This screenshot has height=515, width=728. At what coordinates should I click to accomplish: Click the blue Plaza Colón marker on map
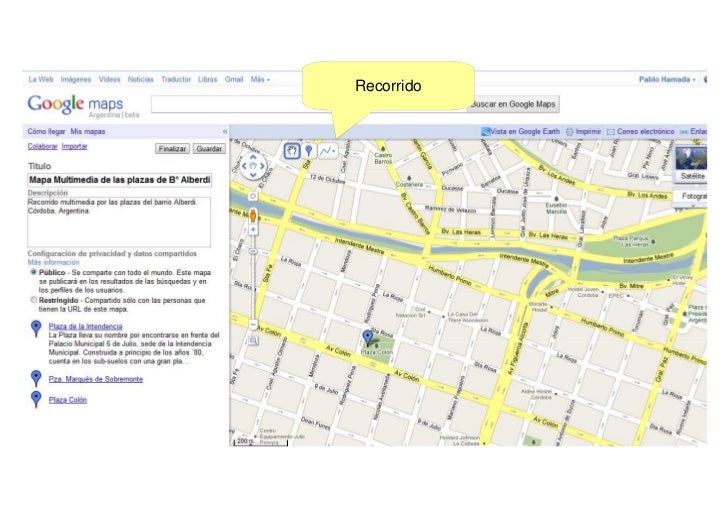click(368, 337)
